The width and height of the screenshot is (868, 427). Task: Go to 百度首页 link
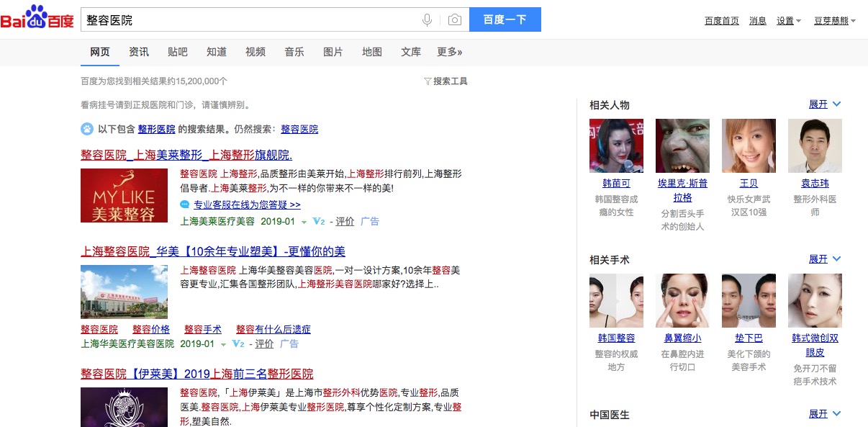click(x=722, y=21)
